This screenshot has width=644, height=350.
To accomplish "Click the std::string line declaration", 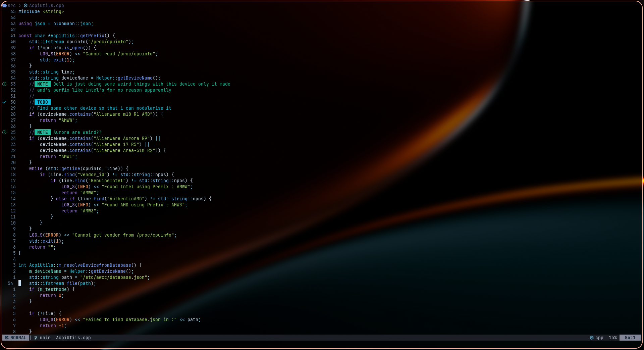I will pyautogui.click(x=52, y=72).
